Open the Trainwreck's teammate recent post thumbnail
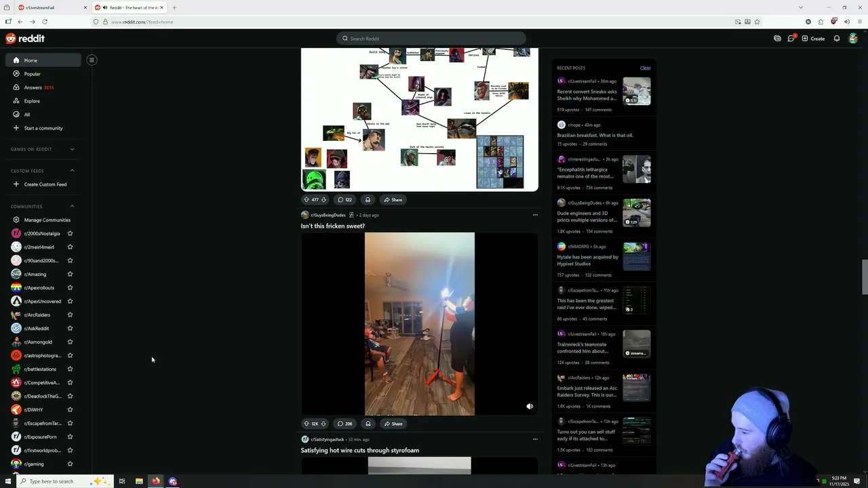This screenshot has width=868, height=488. coord(637,344)
